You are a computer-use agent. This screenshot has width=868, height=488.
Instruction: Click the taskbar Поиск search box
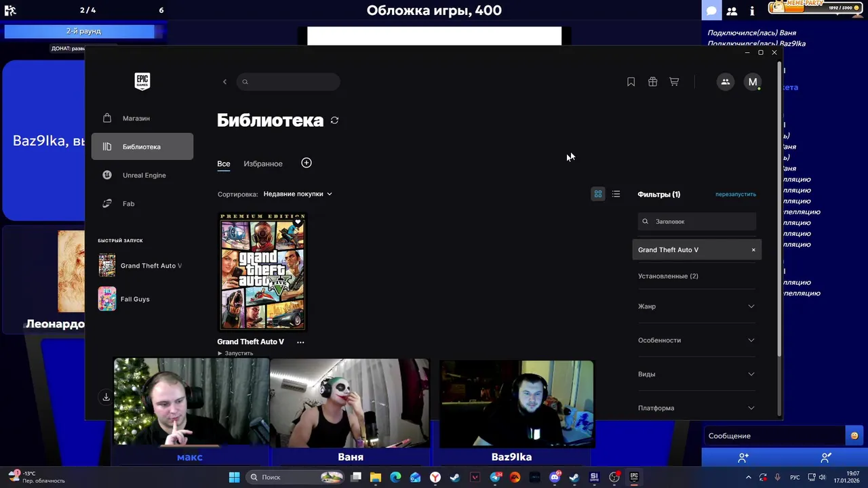tap(295, 477)
